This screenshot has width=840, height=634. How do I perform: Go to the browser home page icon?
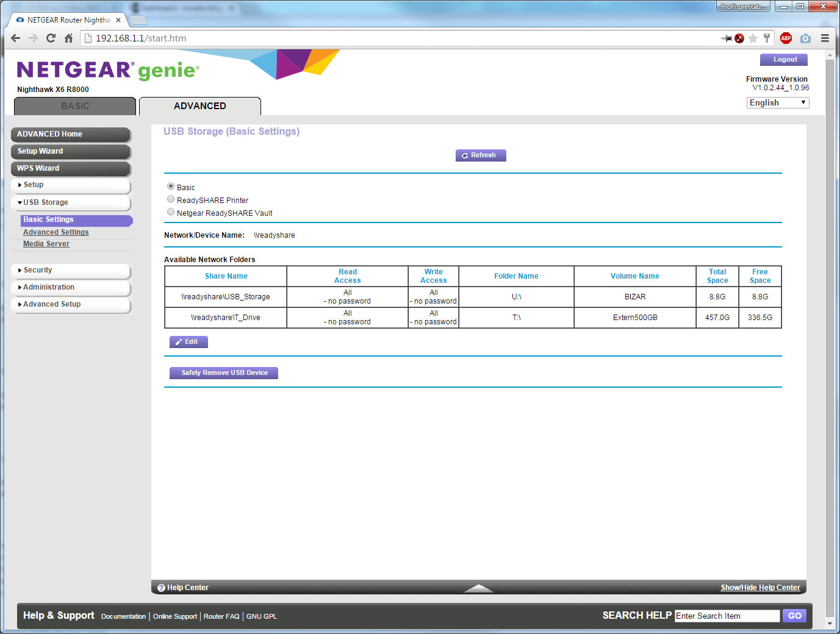[x=68, y=38]
